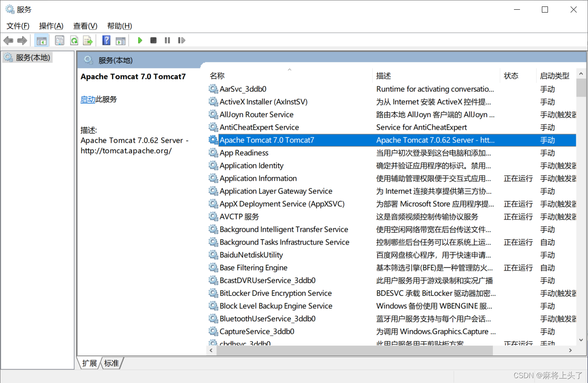Click the gear icon beside AarSvc_3ddb0
The width and height of the screenshot is (588, 383).
click(x=213, y=89)
